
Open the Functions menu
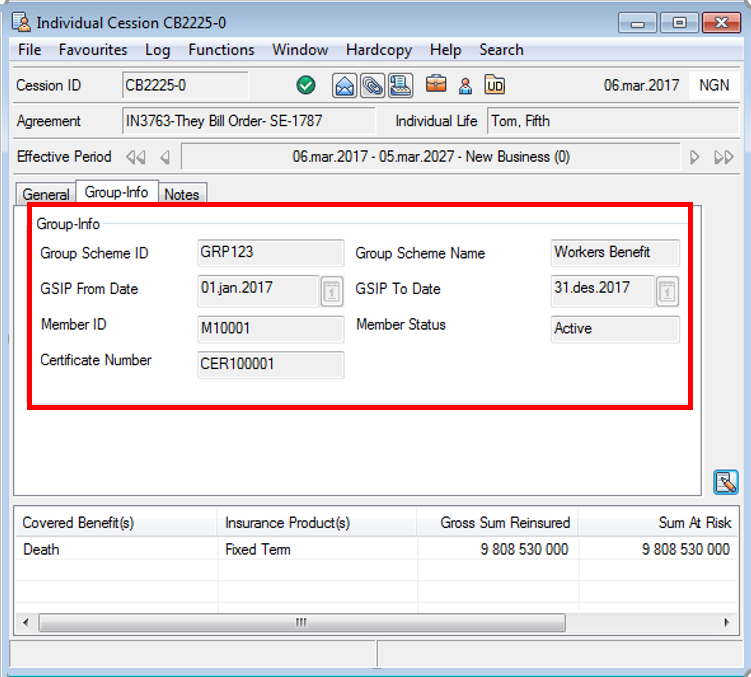[x=221, y=50]
